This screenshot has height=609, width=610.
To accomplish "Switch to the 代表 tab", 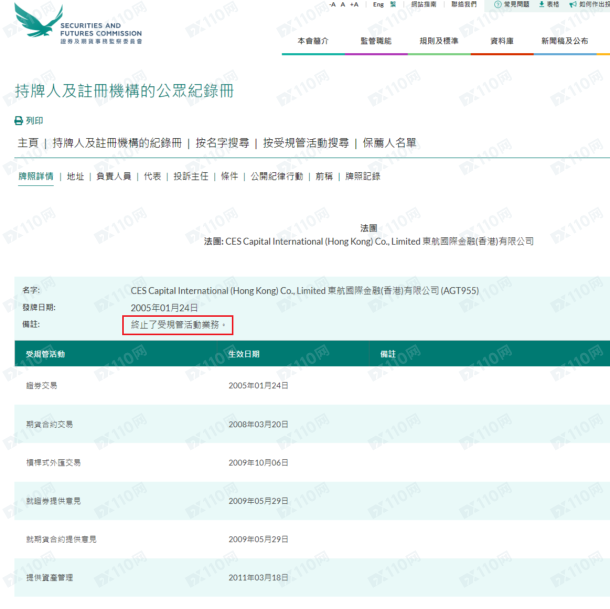I will pyautogui.click(x=152, y=176).
